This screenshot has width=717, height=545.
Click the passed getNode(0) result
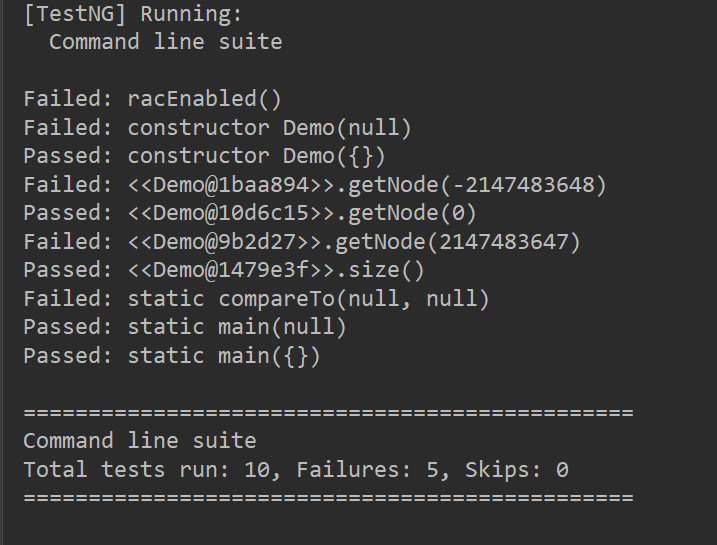tap(250, 213)
